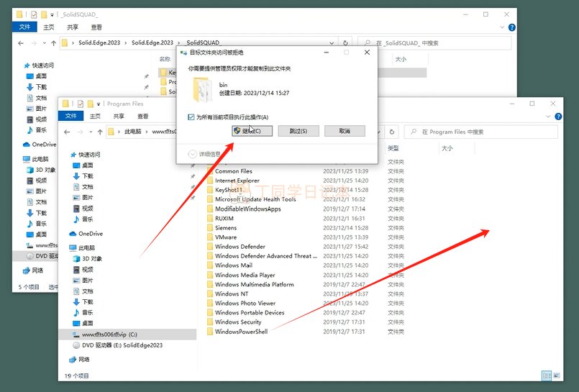The width and height of the screenshot is (579, 392).
Task: Open the WindowsPowerShell folder
Action: 241,332
